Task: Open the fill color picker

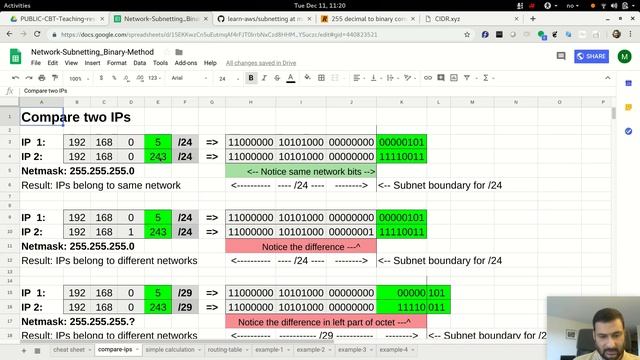Action: [x=307, y=78]
